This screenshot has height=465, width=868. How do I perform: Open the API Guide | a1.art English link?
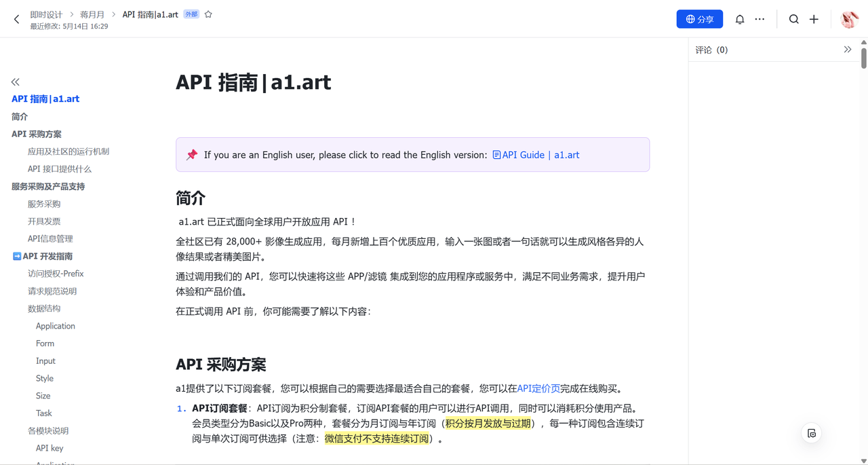pyautogui.click(x=536, y=155)
